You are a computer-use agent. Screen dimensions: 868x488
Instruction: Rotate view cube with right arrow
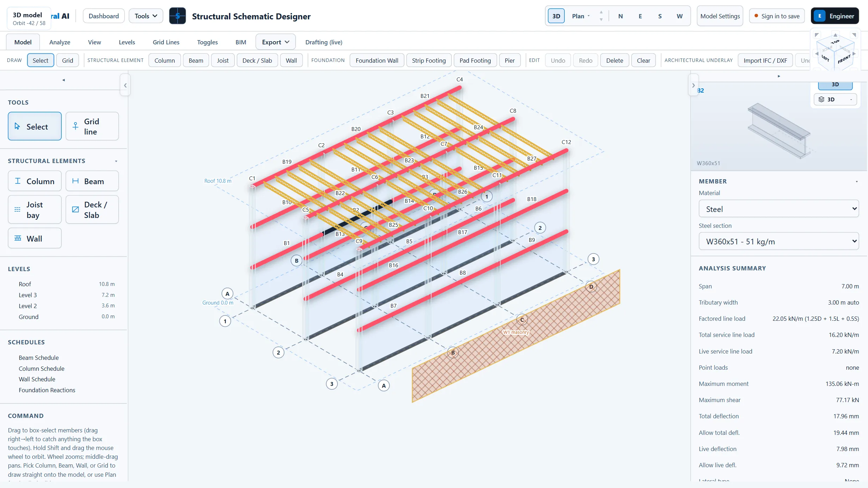[x=854, y=54]
